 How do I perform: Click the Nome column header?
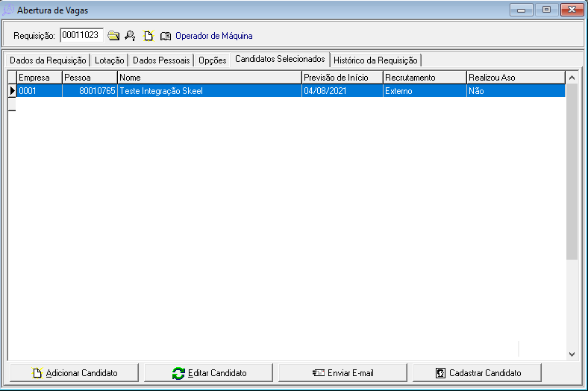(209, 77)
